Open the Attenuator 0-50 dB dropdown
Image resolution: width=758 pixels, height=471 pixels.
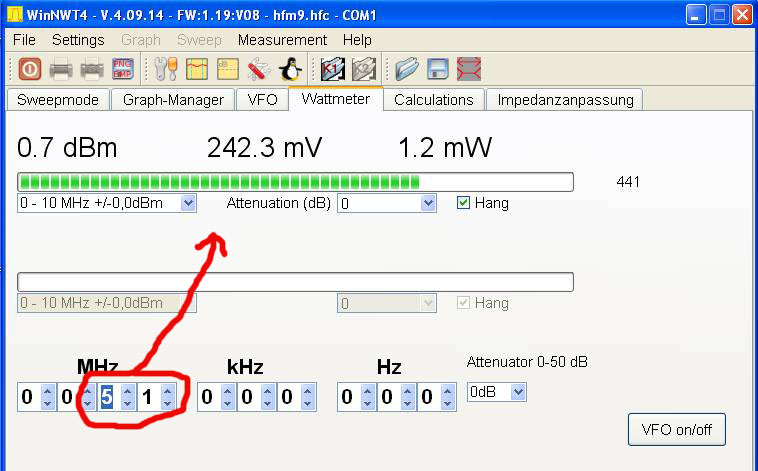(x=517, y=393)
